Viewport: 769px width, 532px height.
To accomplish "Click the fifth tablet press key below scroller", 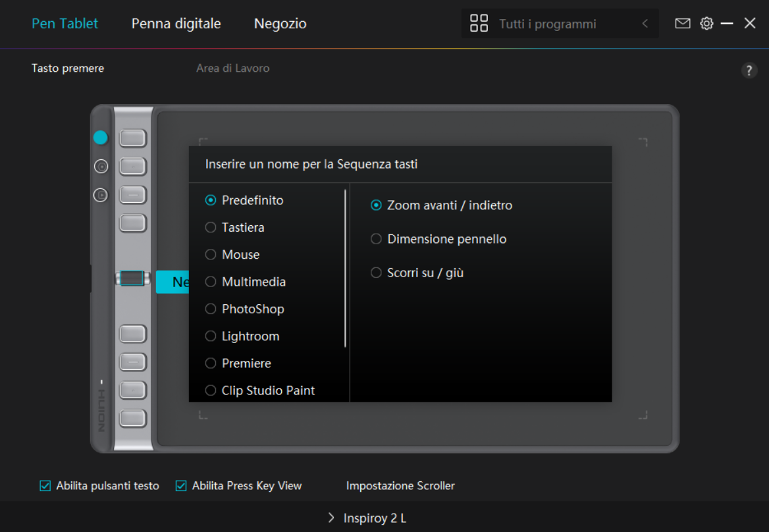I will [x=133, y=334].
